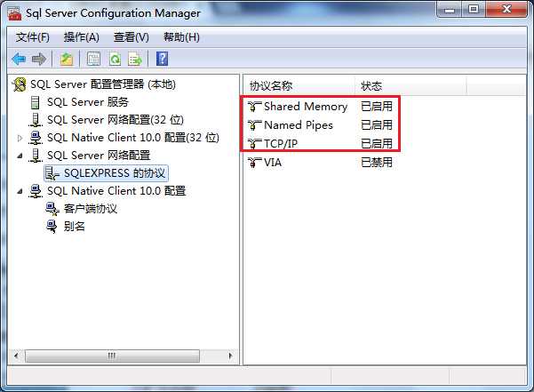Screen dimensions: 534x392
Task: Click the Forward arrow toolbar icon
Action: click(39, 60)
